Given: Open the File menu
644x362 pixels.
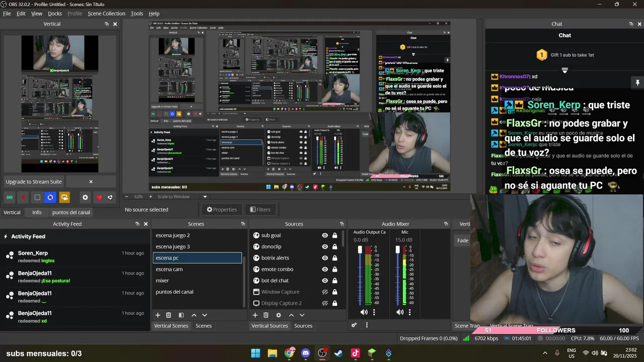Looking at the screenshot, I should [x=7, y=14].
